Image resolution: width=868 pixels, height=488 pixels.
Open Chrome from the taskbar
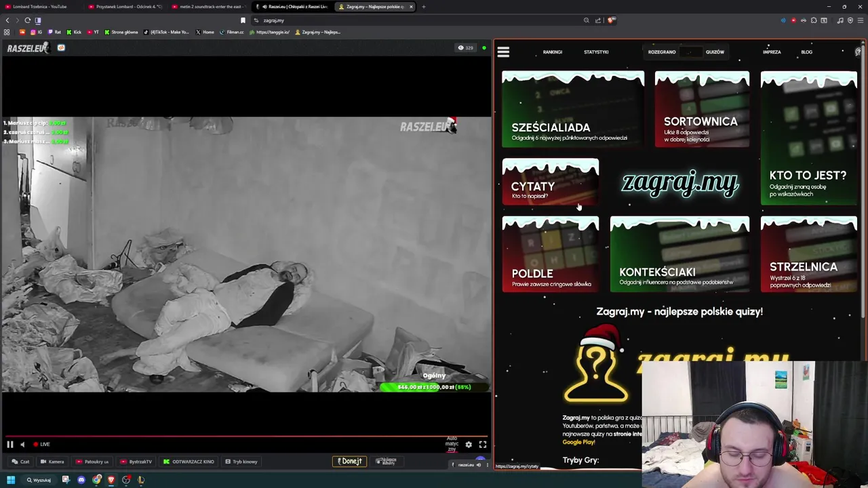(x=97, y=480)
